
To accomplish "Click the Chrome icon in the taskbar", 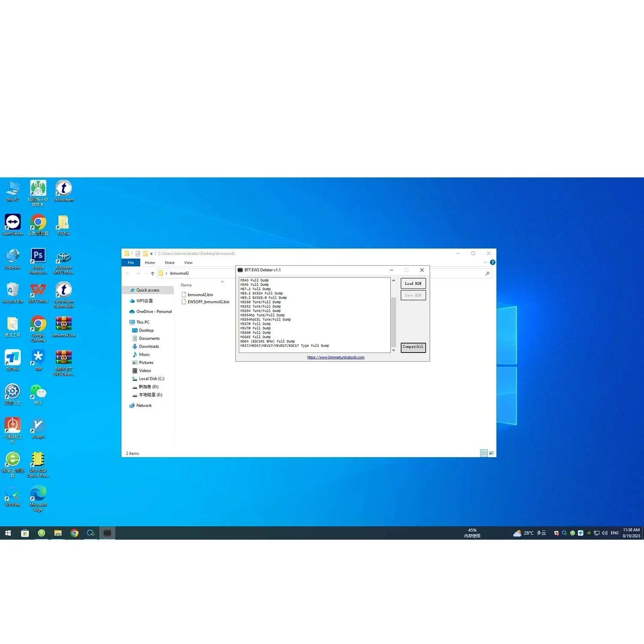I will tap(74, 533).
